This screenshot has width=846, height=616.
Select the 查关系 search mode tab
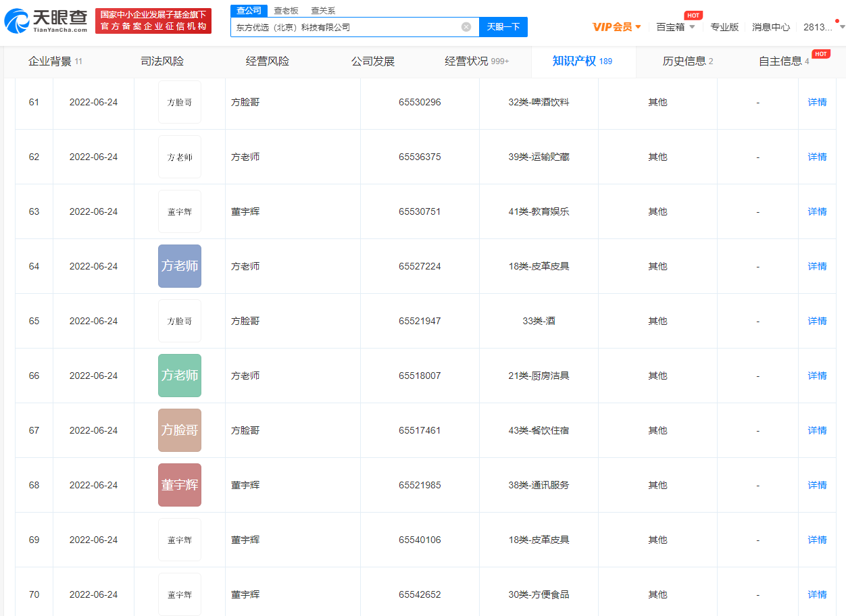tap(323, 11)
